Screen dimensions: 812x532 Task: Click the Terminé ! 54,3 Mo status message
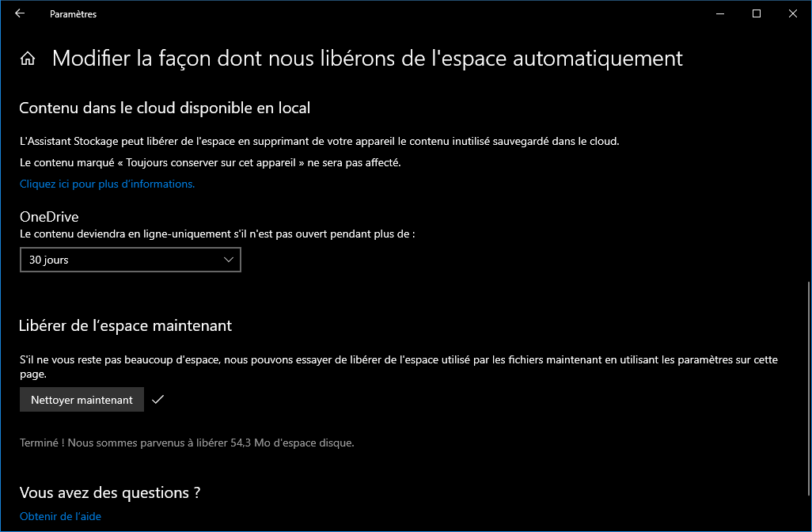(187, 443)
